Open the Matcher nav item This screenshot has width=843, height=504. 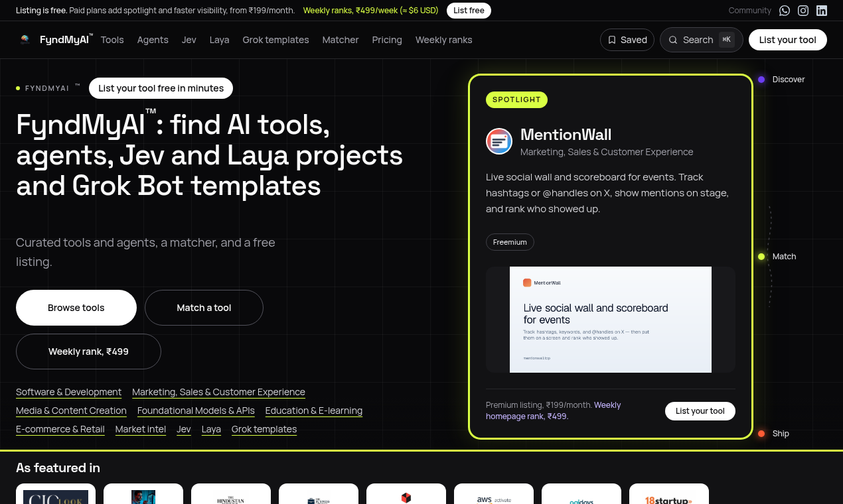341,40
